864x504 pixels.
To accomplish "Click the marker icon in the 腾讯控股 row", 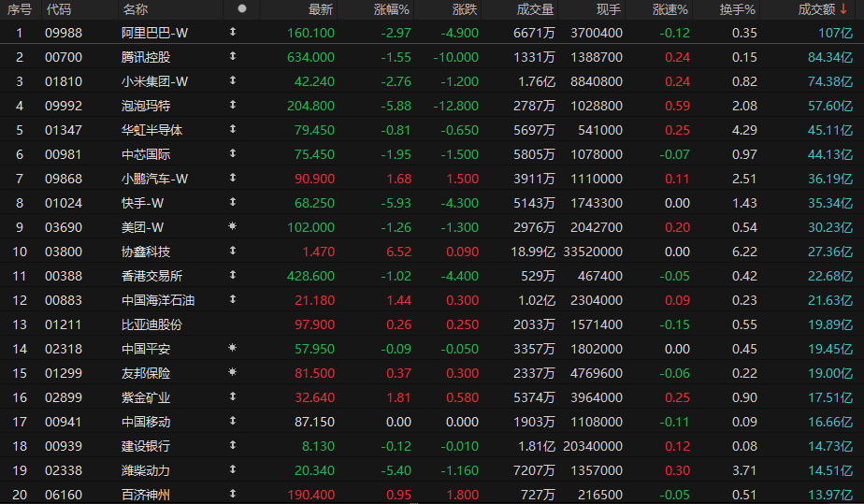I will (x=233, y=56).
